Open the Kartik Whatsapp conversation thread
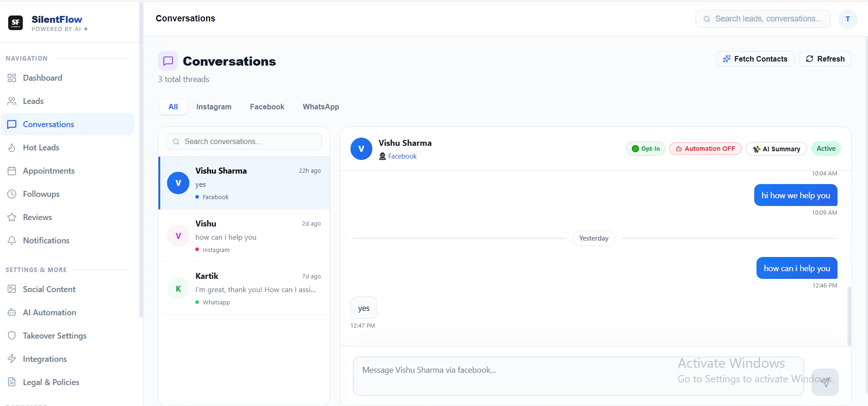Viewport: 868px width, 406px height. coord(244,288)
